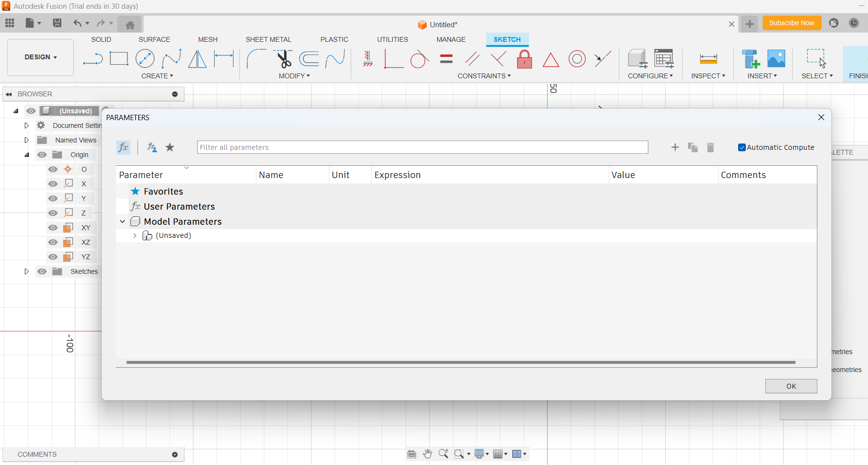Apply the Parallel constraint
Screen dimensions: 868x465
[x=472, y=59]
